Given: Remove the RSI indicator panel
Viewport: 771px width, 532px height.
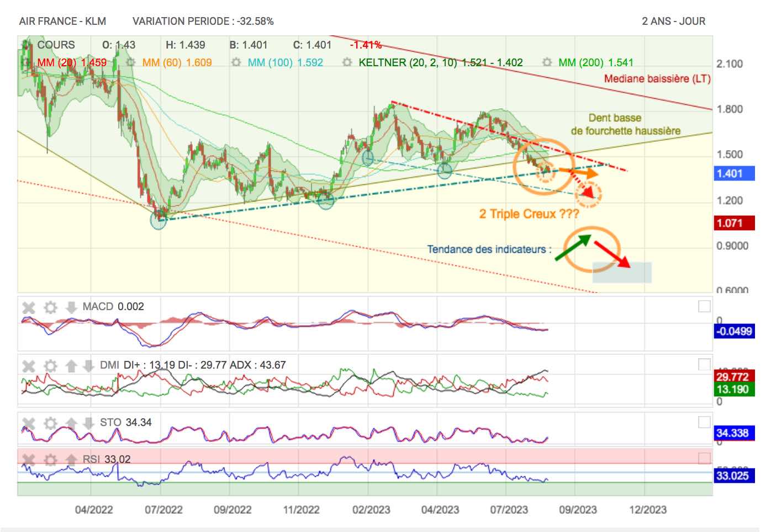Looking at the screenshot, I should [x=29, y=460].
